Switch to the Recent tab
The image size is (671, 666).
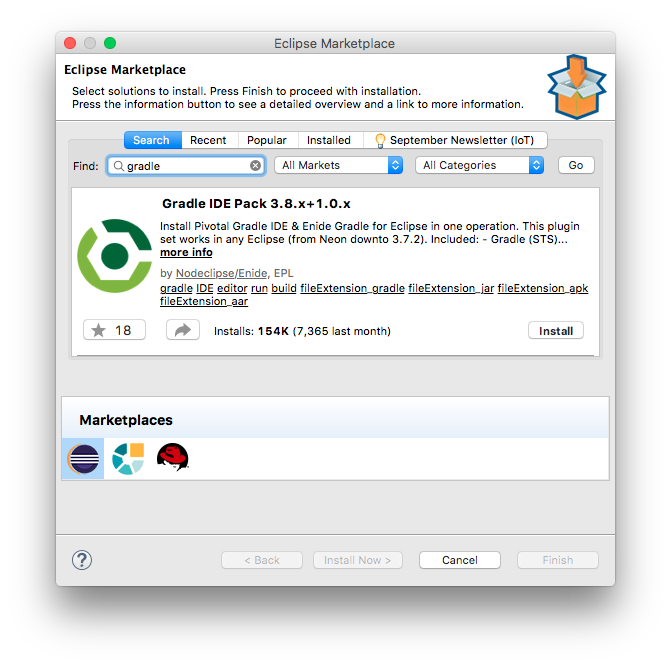point(208,140)
